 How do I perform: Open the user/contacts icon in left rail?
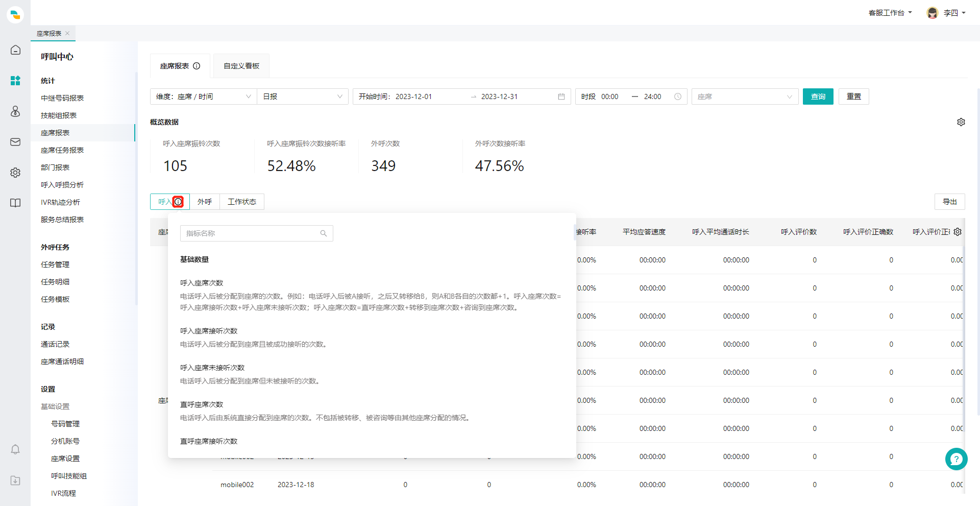pos(15,111)
